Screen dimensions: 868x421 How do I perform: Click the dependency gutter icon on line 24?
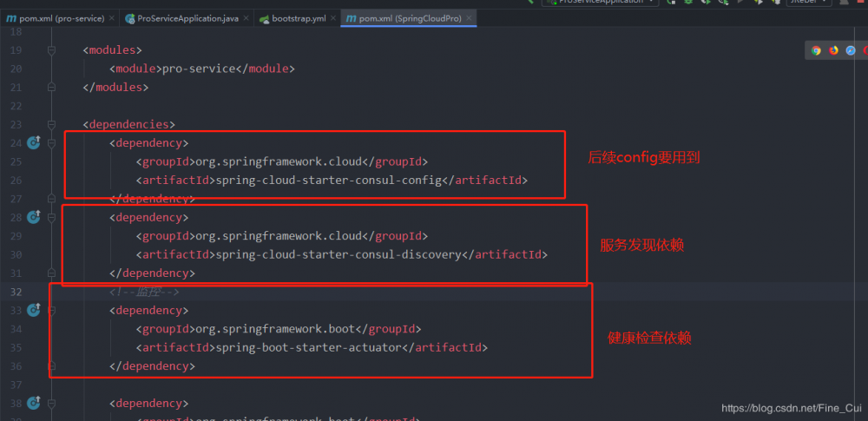tap(34, 143)
